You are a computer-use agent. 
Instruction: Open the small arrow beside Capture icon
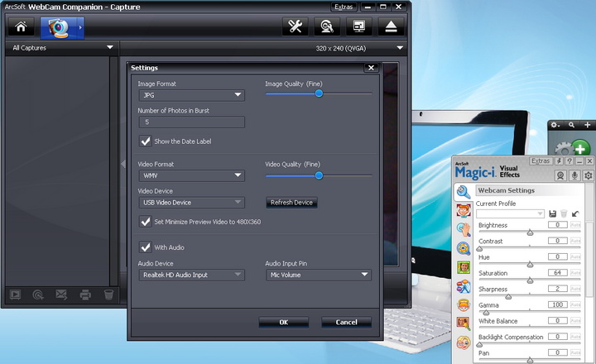click(x=80, y=28)
